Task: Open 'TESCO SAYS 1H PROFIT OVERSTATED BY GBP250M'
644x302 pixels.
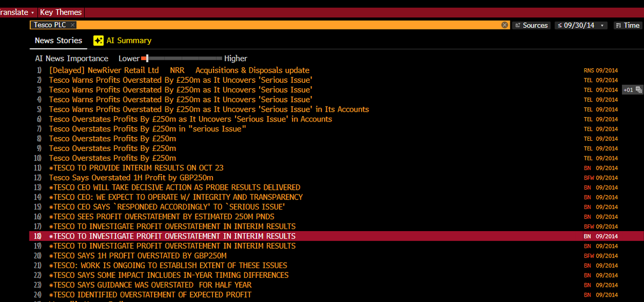Action: [138, 256]
